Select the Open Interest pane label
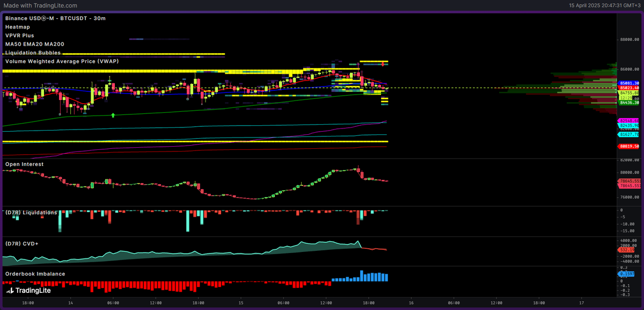This screenshot has width=644, height=310. click(x=25, y=164)
